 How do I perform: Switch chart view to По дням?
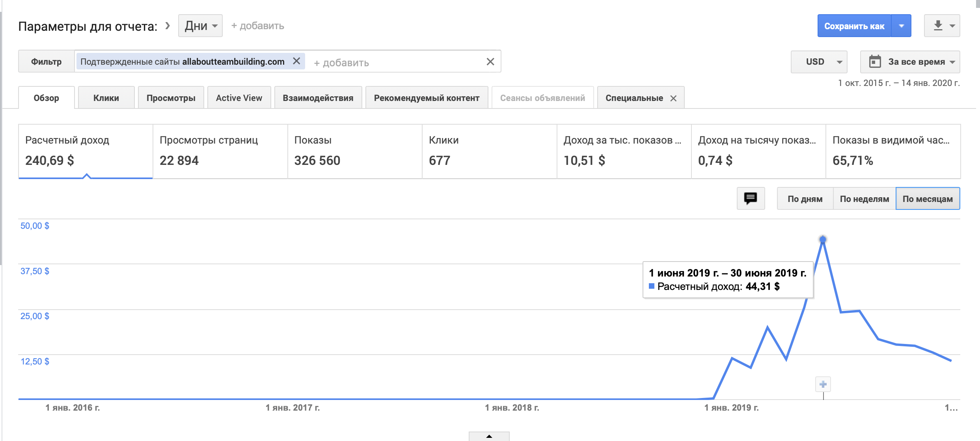pyautogui.click(x=805, y=199)
